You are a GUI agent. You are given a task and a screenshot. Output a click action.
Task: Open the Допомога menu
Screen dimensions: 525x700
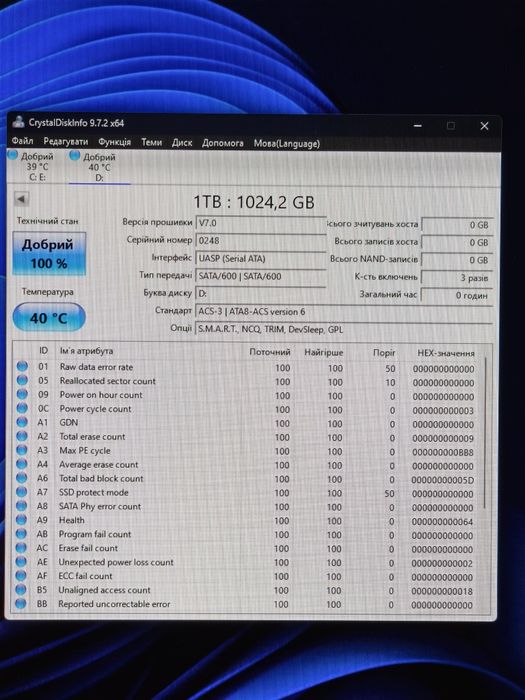(x=223, y=143)
